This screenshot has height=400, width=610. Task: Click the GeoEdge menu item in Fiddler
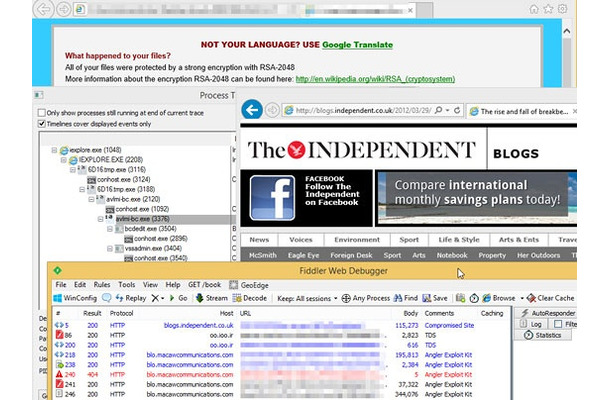coord(249,285)
